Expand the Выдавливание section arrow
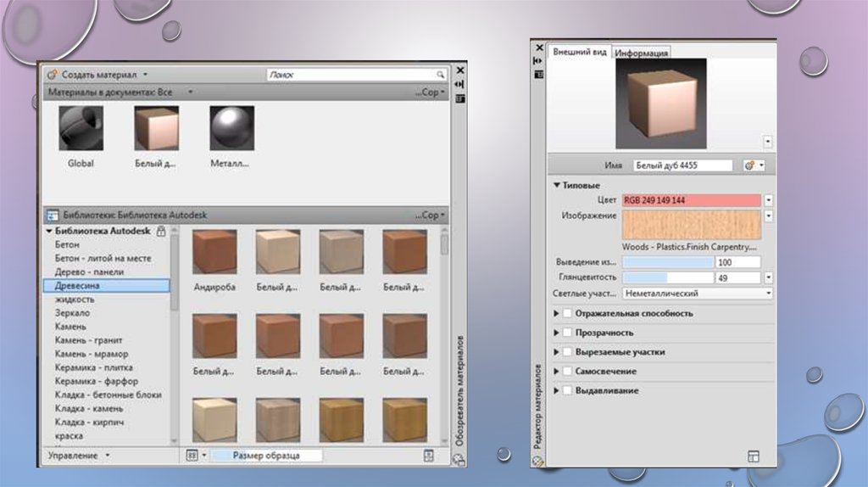Viewport: 868px width, 487px height. [557, 390]
